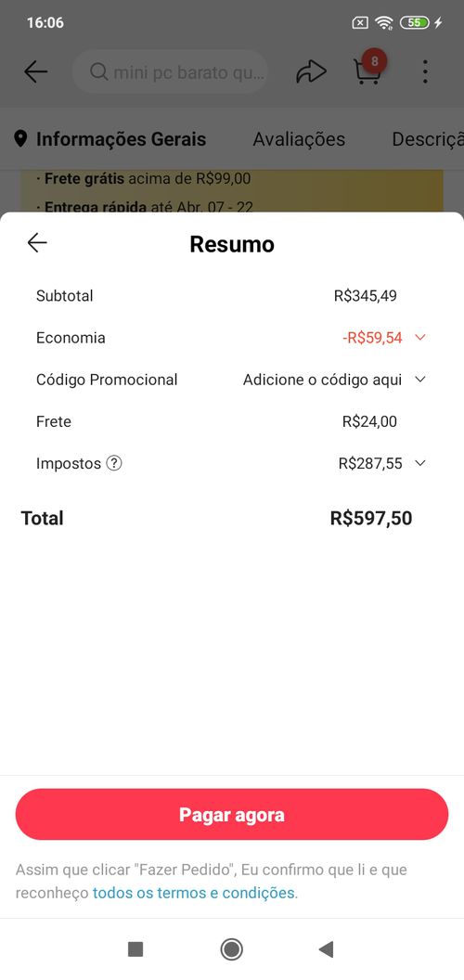
Task: Expand the Código Promocional chevron
Action: (x=420, y=380)
